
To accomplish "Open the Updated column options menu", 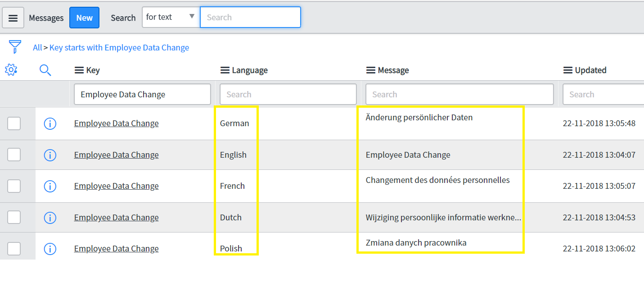I will click(568, 70).
